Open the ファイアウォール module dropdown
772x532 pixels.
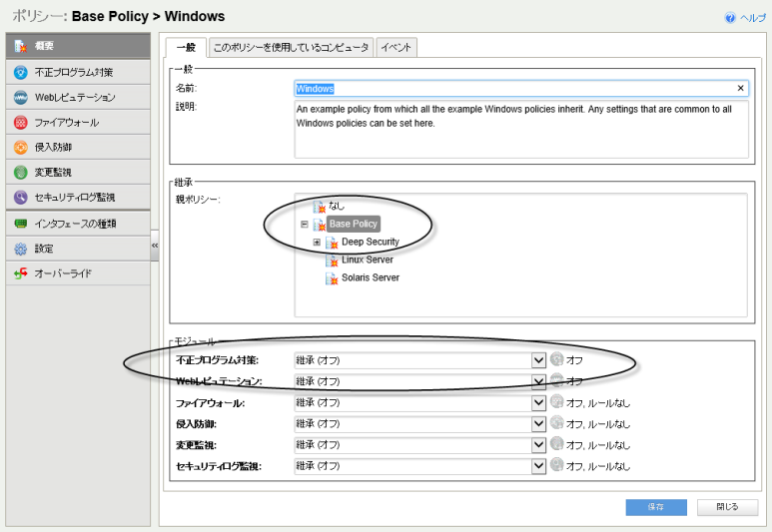(x=538, y=402)
